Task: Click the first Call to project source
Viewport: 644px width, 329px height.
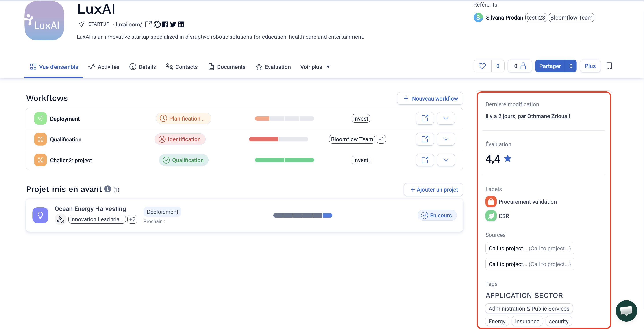Action: click(x=530, y=248)
